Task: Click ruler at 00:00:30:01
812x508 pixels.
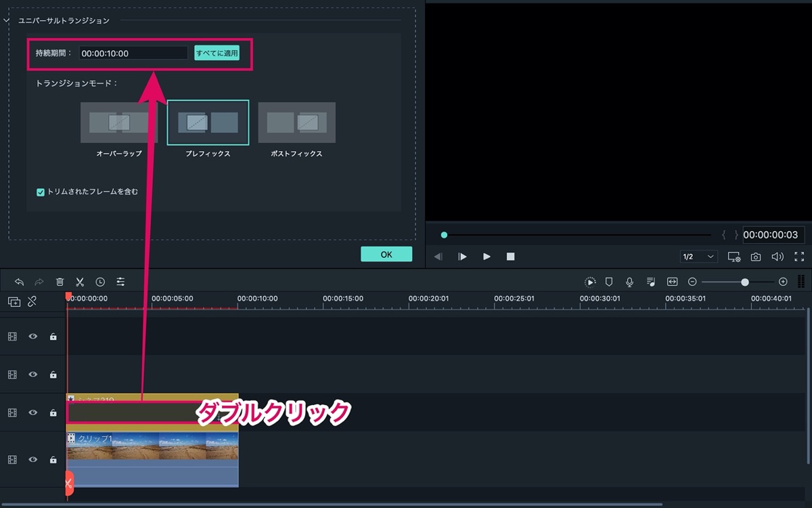Action: [x=600, y=298]
